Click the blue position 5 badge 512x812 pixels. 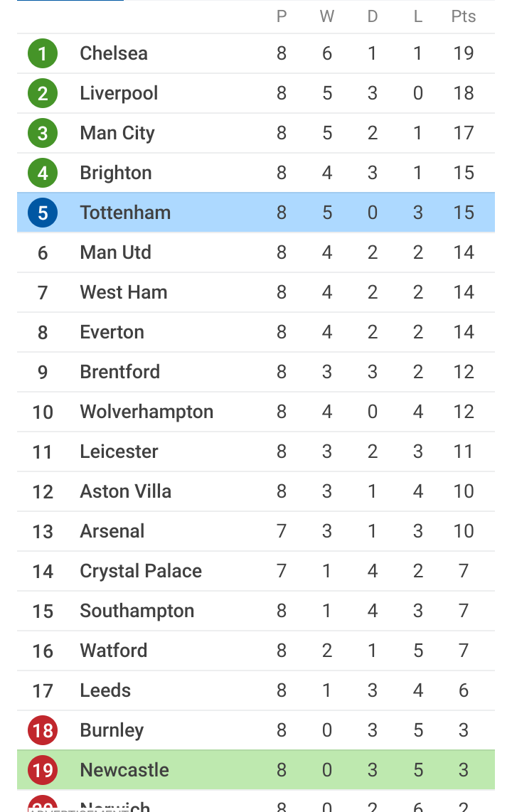click(x=43, y=213)
